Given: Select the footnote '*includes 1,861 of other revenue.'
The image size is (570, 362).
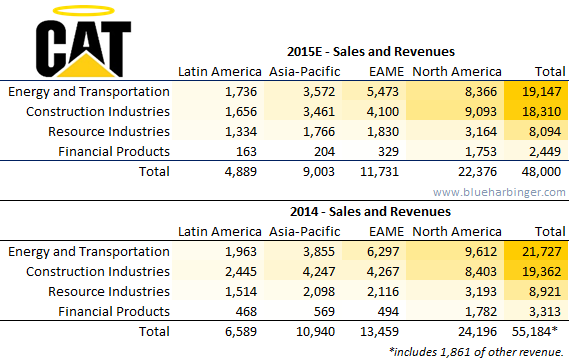Looking at the screenshot, I should click(x=476, y=351).
